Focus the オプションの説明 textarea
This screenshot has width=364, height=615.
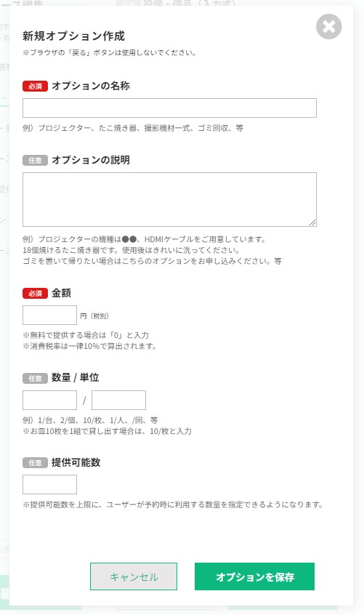pos(169,199)
